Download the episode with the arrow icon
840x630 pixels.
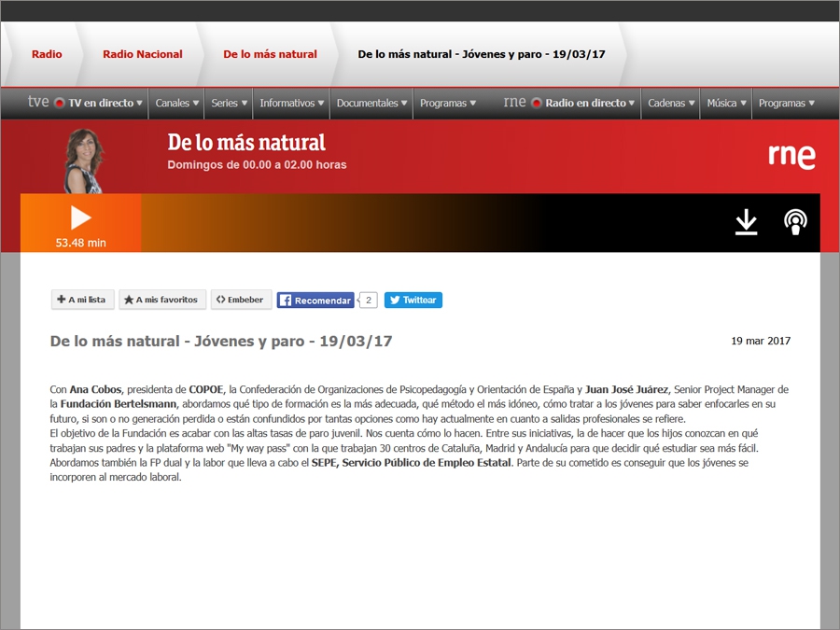click(746, 222)
